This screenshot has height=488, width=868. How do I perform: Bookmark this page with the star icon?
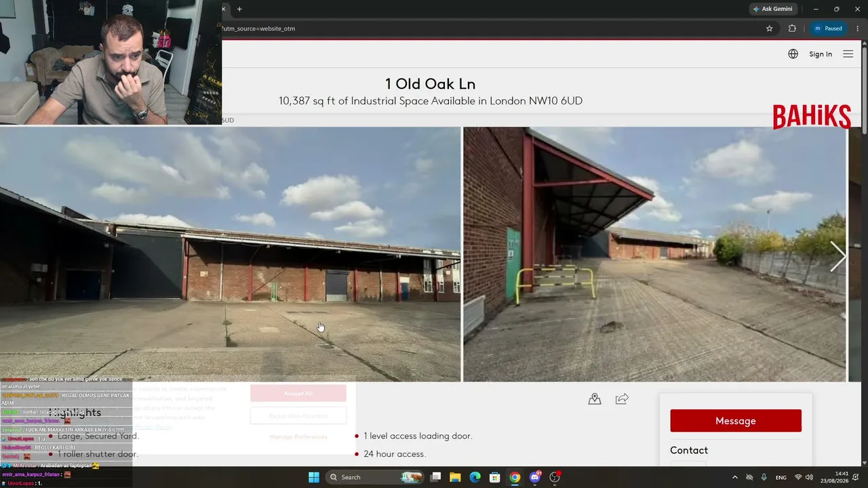pos(770,28)
